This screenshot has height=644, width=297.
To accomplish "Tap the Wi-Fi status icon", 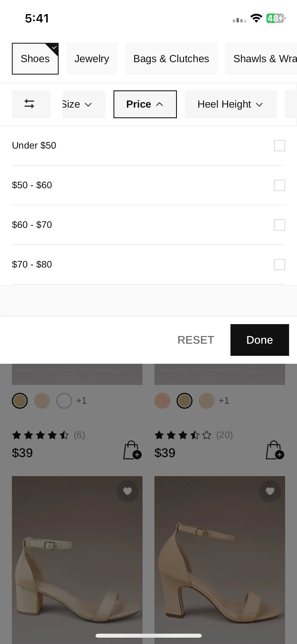I will click(x=256, y=18).
